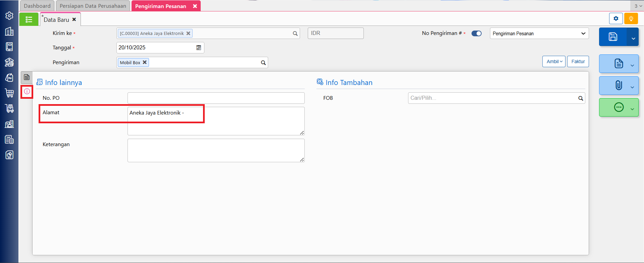Image resolution: width=644 pixels, height=263 pixels.
Task: Click the Faktur button
Action: click(x=578, y=61)
